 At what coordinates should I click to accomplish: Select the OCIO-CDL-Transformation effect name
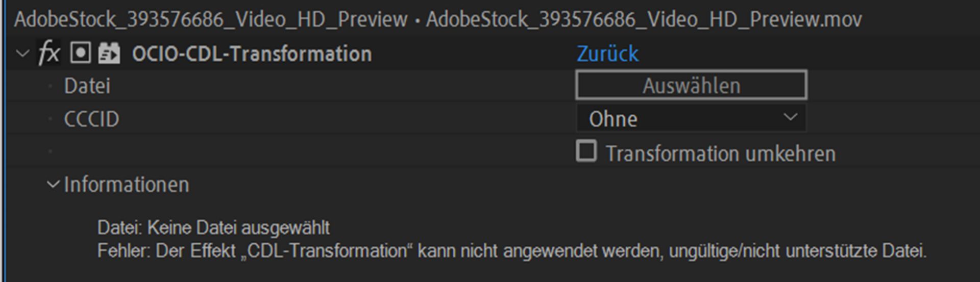click(x=252, y=54)
